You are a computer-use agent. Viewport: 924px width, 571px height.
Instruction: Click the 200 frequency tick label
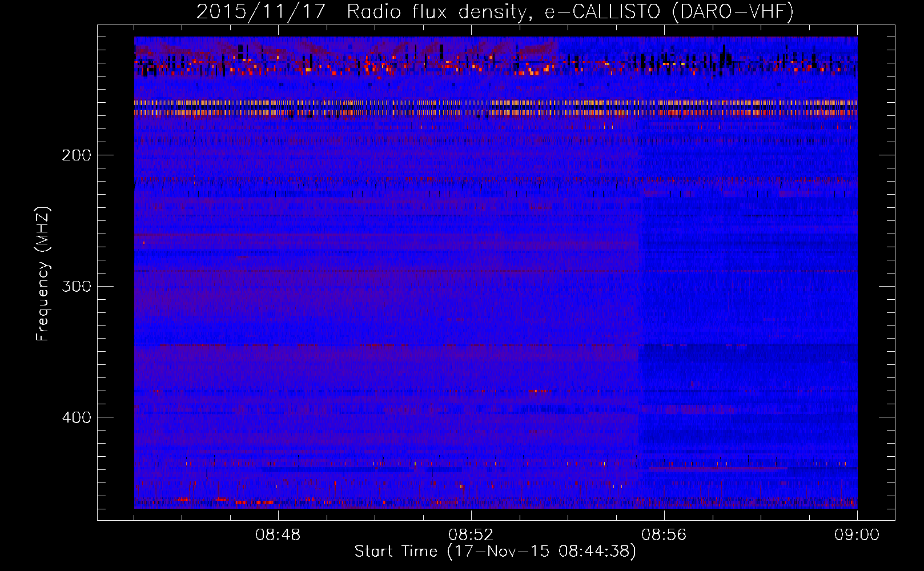pos(77,155)
